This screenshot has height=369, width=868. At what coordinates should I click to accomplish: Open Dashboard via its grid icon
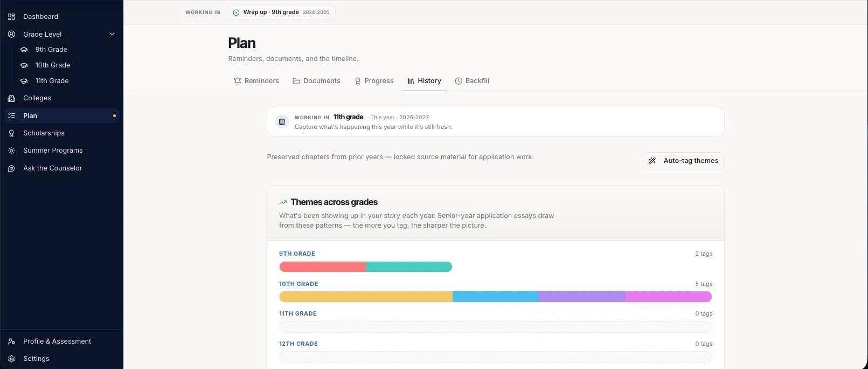click(x=11, y=17)
